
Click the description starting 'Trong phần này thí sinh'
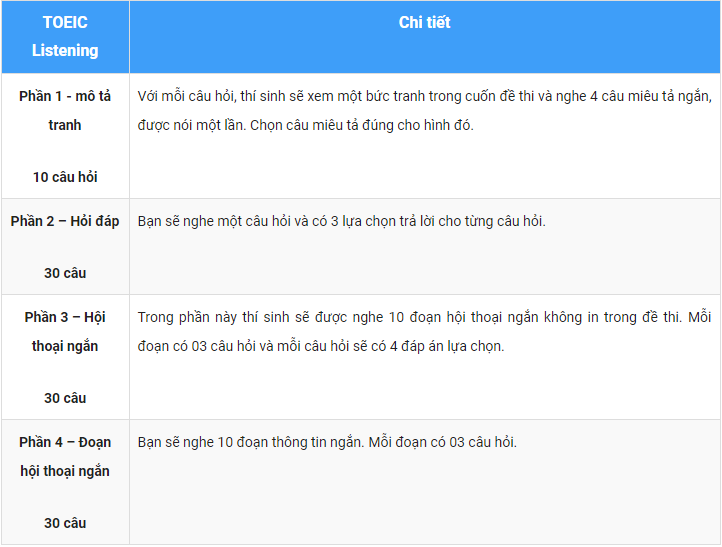tap(425, 332)
